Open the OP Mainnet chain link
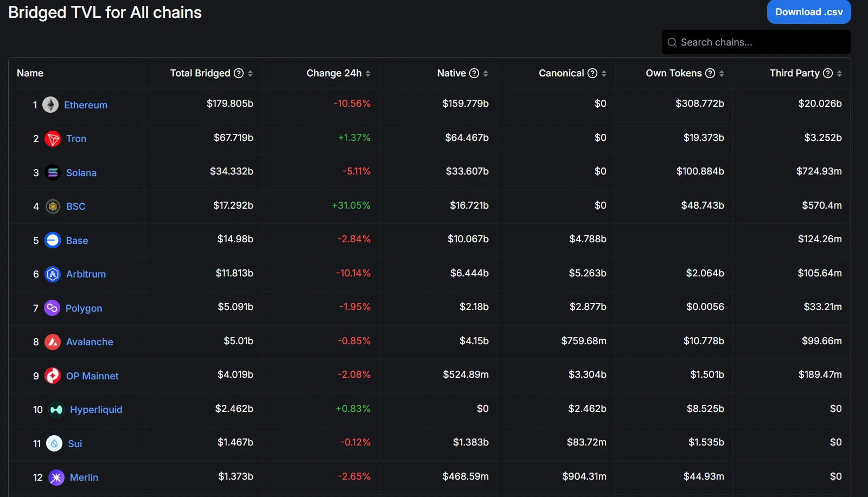This screenshot has height=497, width=868. (x=92, y=376)
